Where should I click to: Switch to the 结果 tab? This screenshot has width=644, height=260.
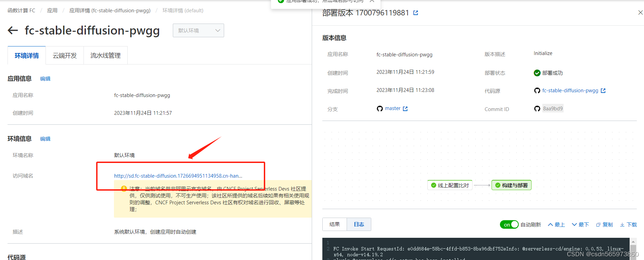[335, 224]
